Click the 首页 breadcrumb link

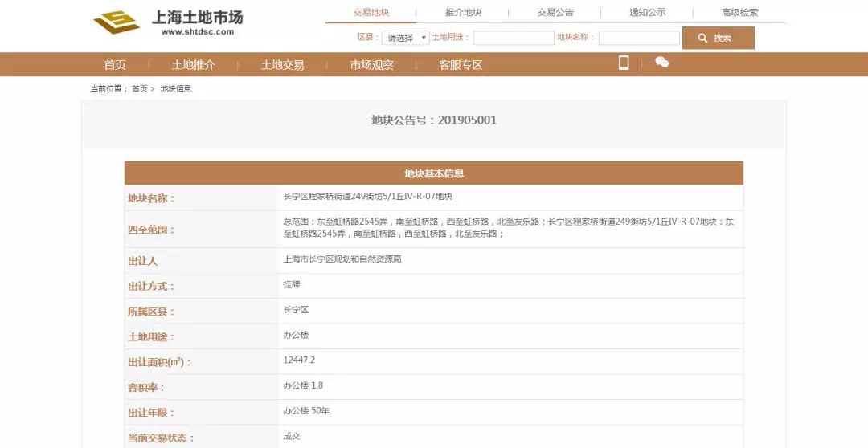pyautogui.click(x=140, y=89)
